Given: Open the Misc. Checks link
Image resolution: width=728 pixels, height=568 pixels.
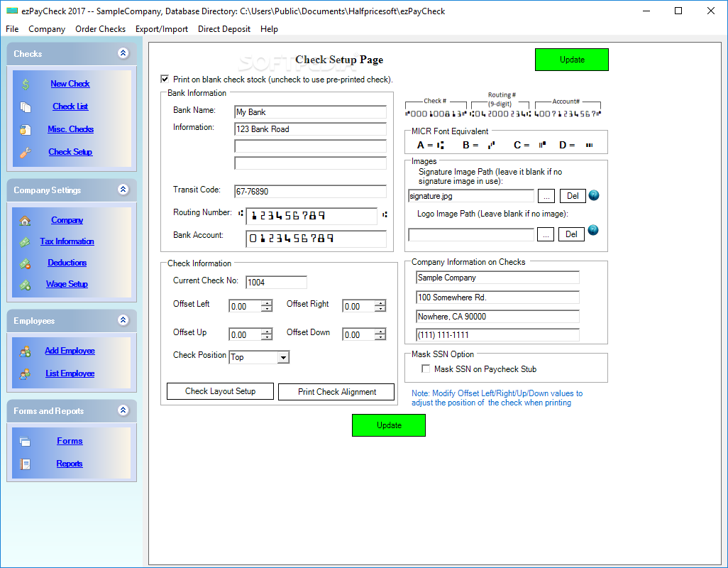Looking at the screenshot, I should 70,129.
